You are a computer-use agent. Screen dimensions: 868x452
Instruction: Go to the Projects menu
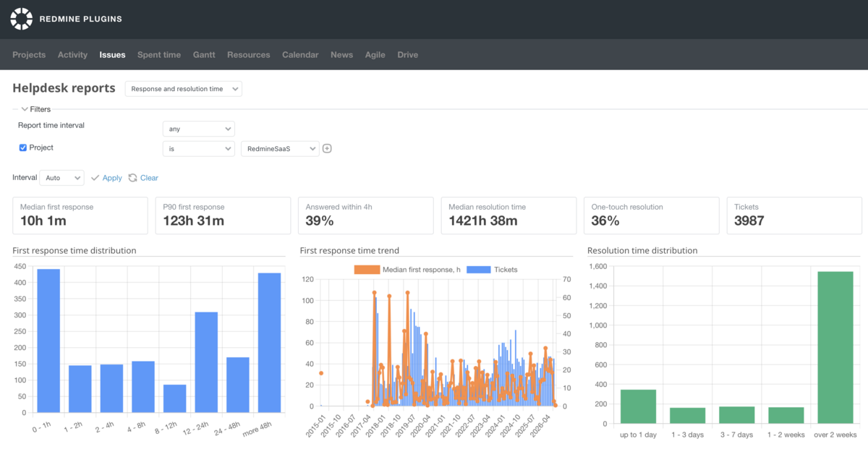pos(29,55)
